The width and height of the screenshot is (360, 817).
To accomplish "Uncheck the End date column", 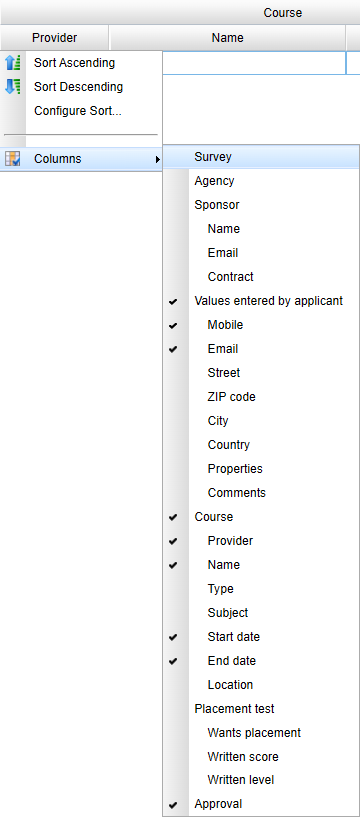I will coord(173,661).
